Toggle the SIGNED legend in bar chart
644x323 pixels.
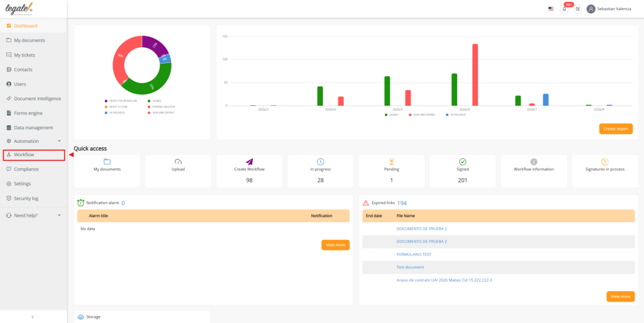pos(392,115)
